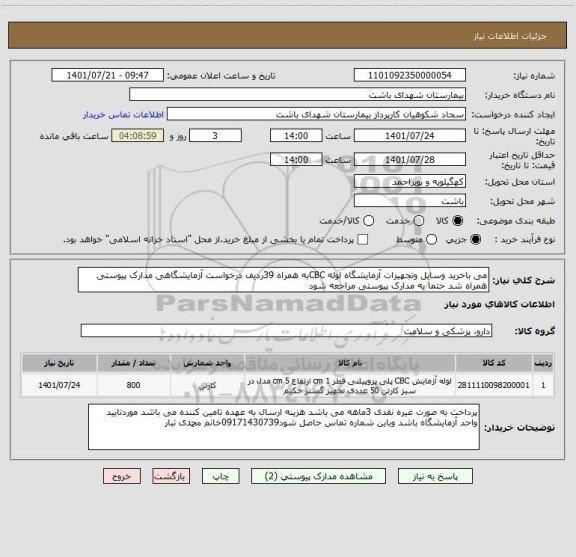Click the ردیف column header
The width and height of the screenshot is (576, 557).
click(543, 363)
